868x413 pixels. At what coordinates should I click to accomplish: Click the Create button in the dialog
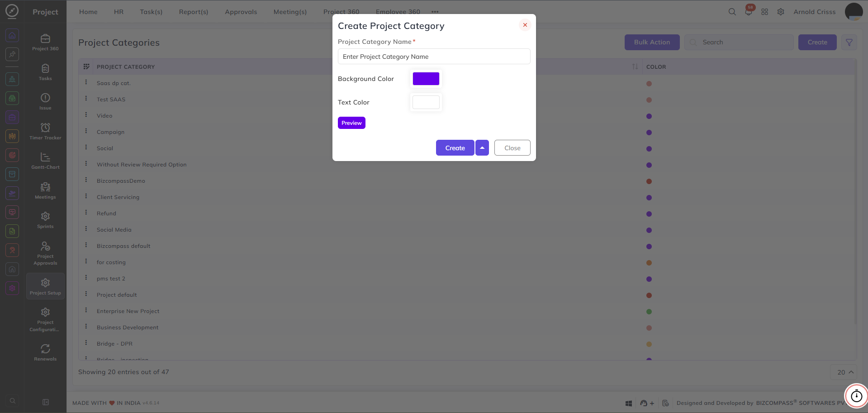coord(455,148)
